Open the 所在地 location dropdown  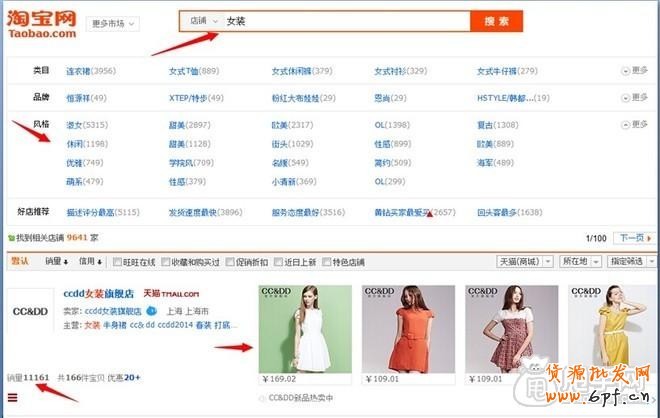[x=580, y=261]
